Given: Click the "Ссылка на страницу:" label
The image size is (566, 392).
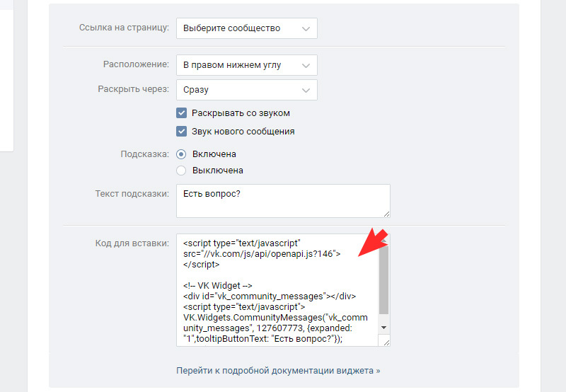Looking at the screenshot, I should [124, 28].
